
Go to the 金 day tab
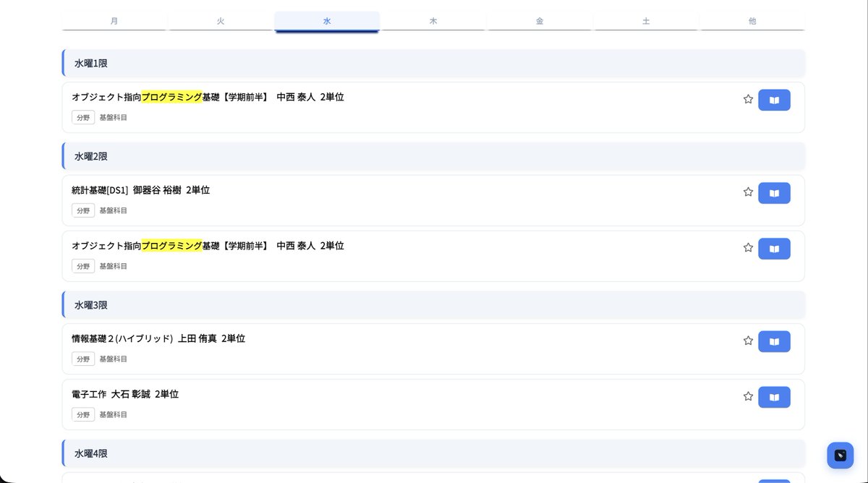[x=540, y=21]
